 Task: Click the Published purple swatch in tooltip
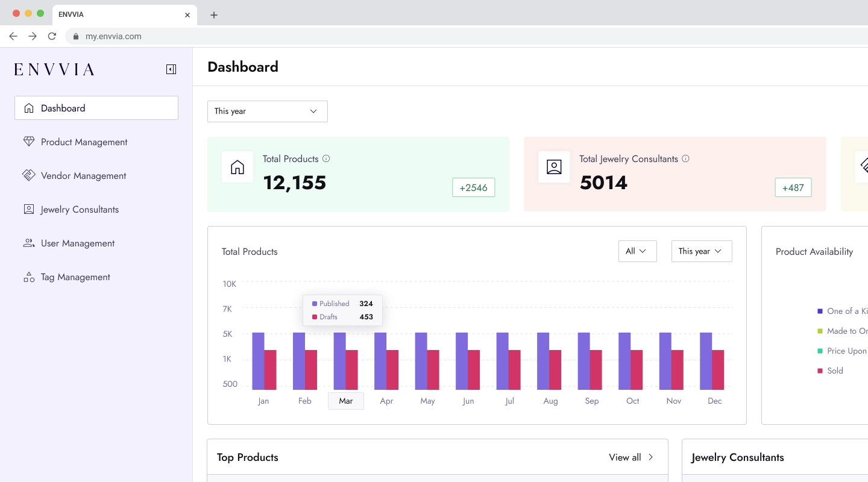[x=315, y=304]
